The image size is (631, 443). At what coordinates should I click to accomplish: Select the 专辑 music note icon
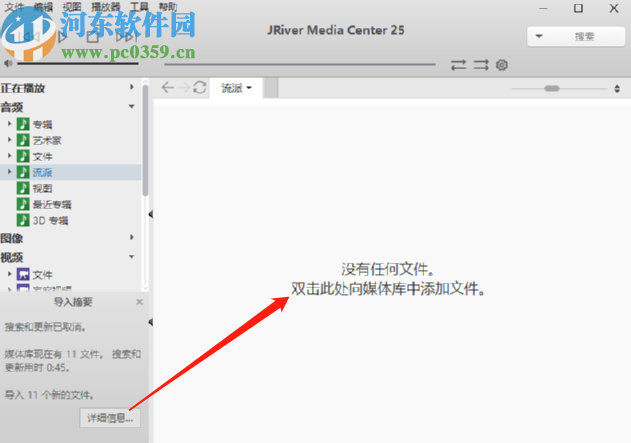23,124
